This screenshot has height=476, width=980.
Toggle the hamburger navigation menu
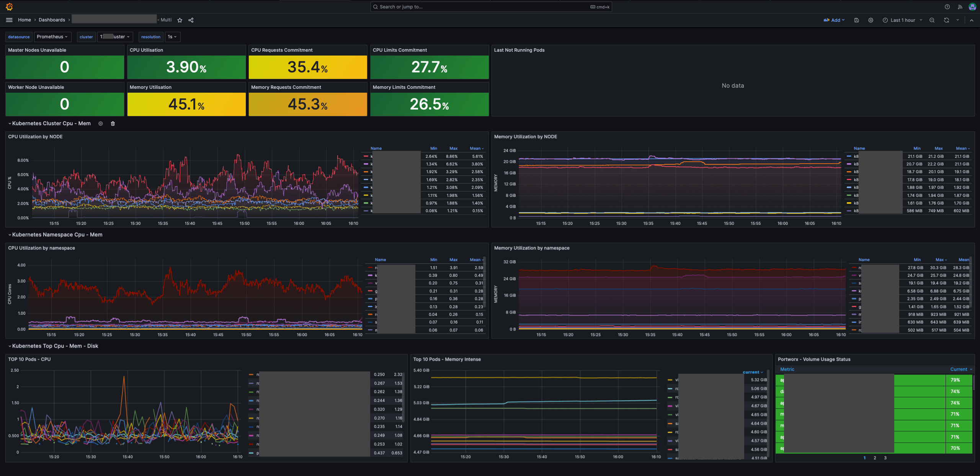click(x=9, y=20)
